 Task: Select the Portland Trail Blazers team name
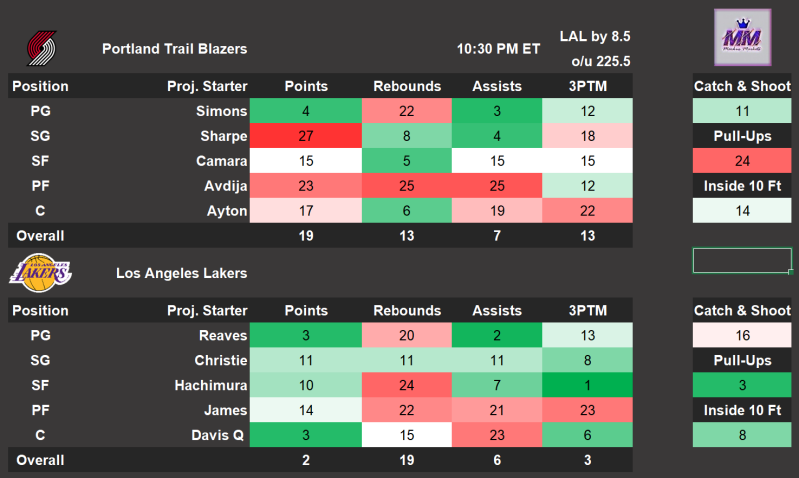point(174,48)
